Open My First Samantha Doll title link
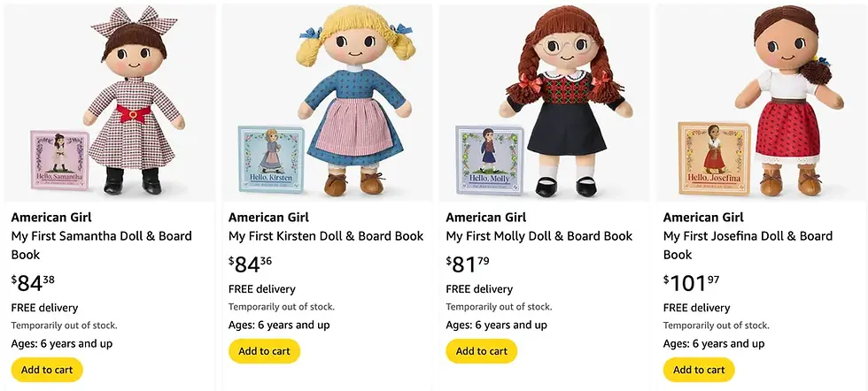The image size is (868, 391). pyautogui.click(x=101, y=245)
